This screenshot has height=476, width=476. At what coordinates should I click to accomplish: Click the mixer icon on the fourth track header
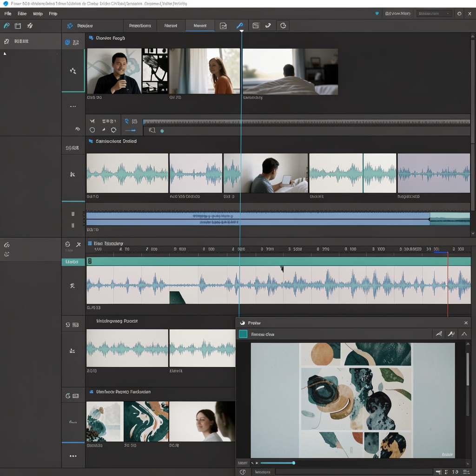click(72, 350)
